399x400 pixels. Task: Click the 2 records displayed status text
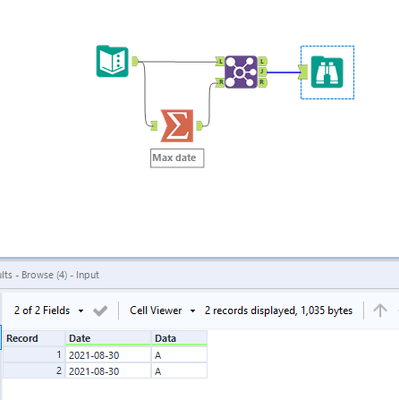click(x=279, y=311)
